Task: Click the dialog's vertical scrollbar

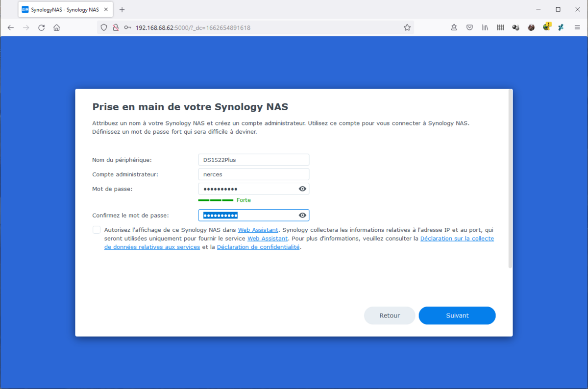Action: coord(510,179)
